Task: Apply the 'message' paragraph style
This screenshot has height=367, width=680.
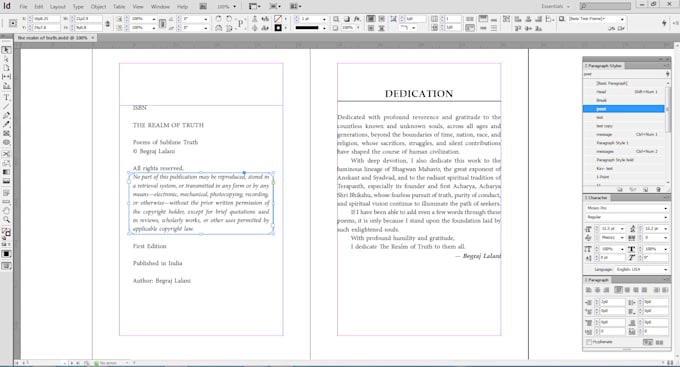Action: (x=623, y=134)
